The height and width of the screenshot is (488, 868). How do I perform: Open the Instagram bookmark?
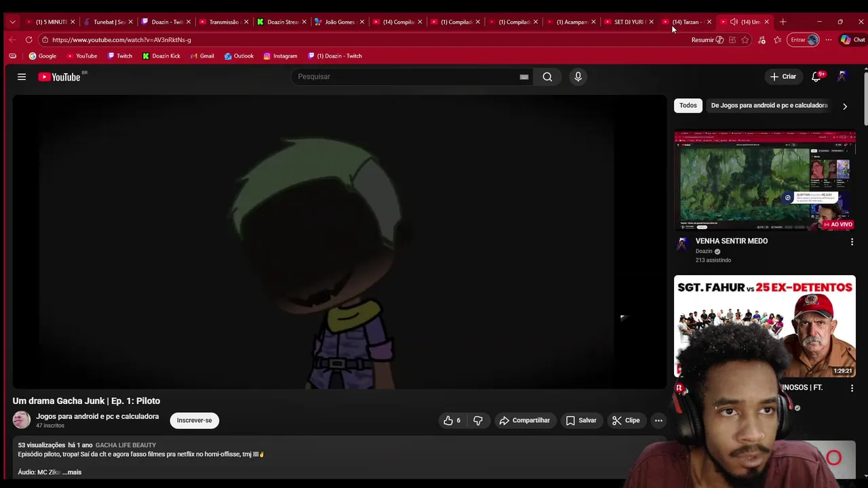(x=280, y=56)
